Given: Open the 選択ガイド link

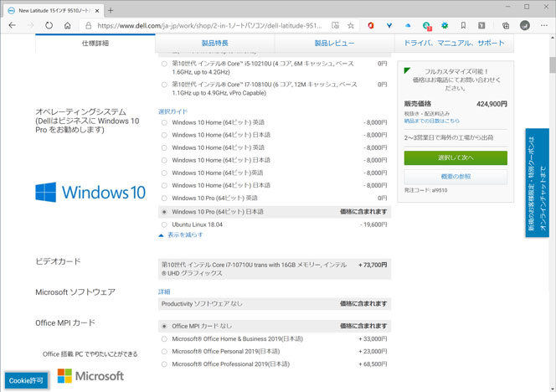Looking at the screenshot, I should point(172,111).
